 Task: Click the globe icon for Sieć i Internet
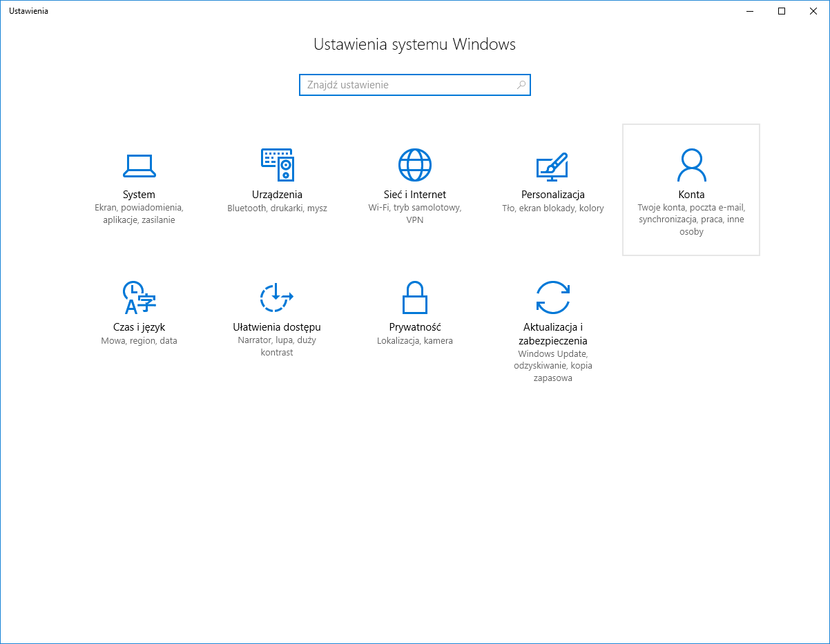(415, 165)
